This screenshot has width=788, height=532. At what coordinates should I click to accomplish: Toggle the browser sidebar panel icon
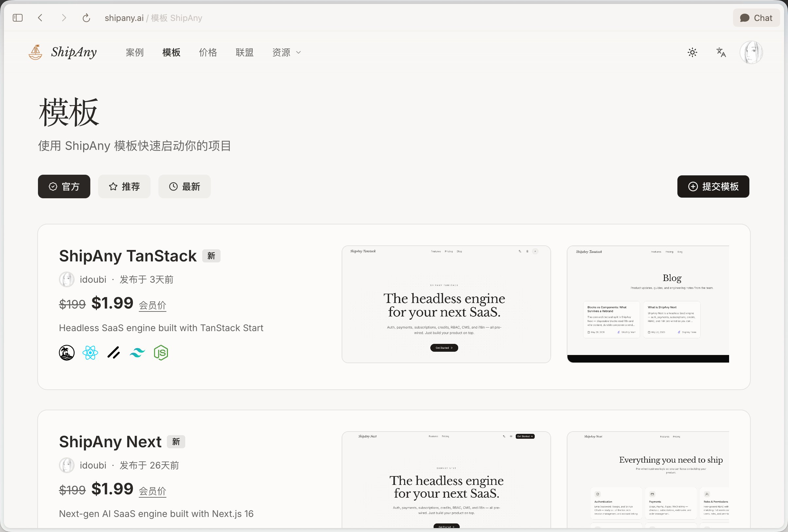click(x=18, y=18)
